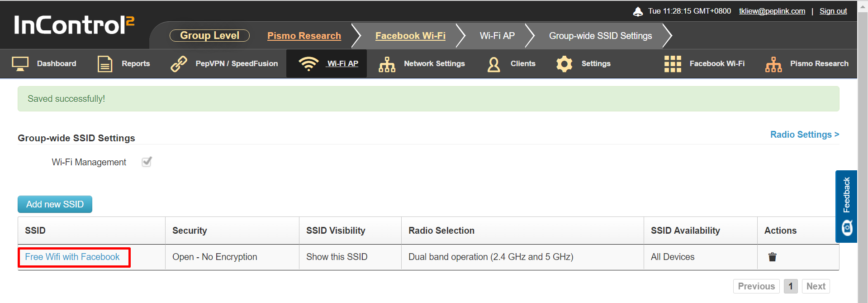Image resolution: width=868 pixels, height=303 pixels.
Task: Open the Free Wifi with Facebook SSID
Action: (72, 257)
